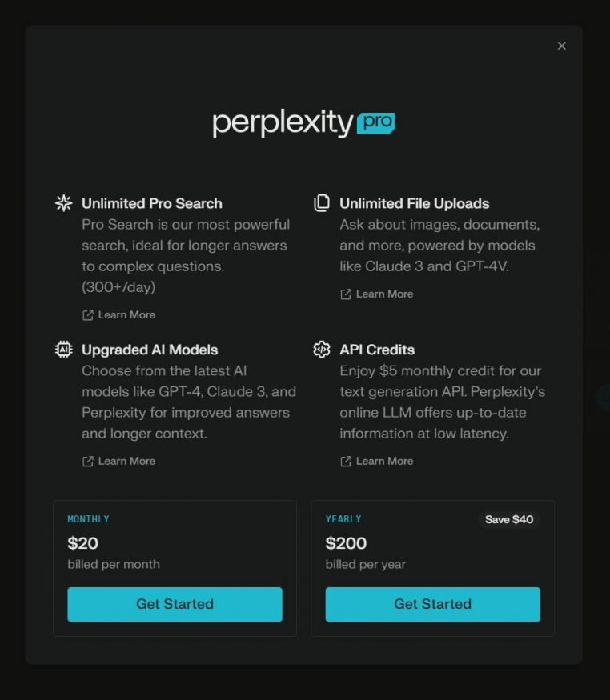The image size is (610, 700).
Task: Click the Unlimited File Uploads documents icon
Action: pos(322,203)
